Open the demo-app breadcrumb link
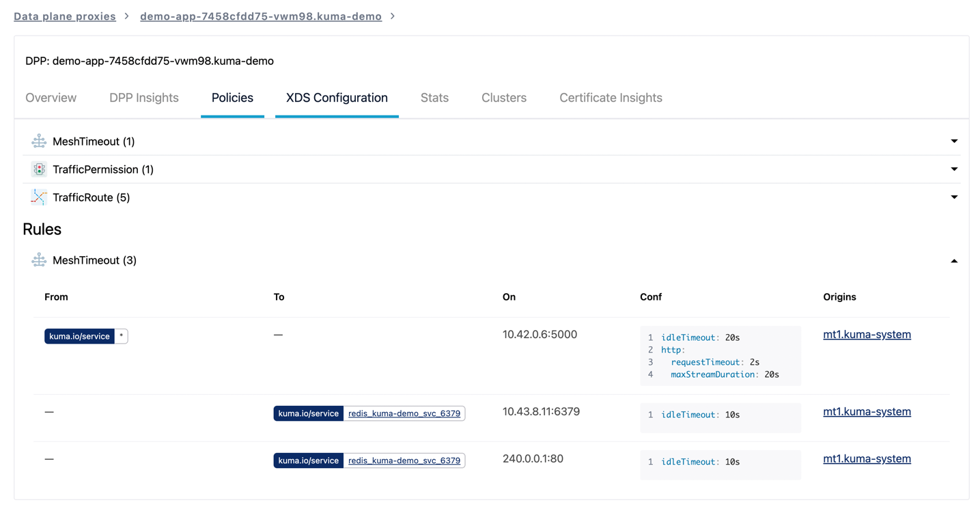This screenshot has width=980, height=509. (261, 16)
